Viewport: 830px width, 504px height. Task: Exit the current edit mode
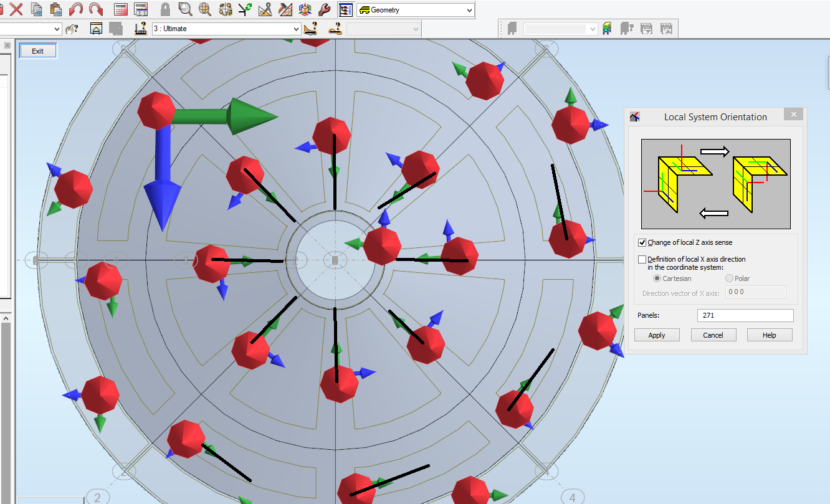[37, 50]
